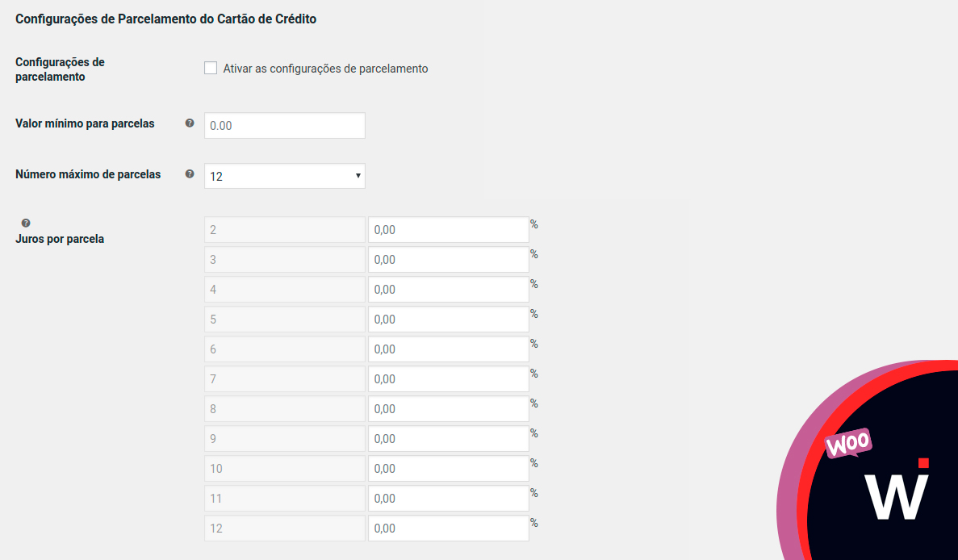958x560 pixels.
Task: Click the white W logo icon
Action: coord(896,492)
